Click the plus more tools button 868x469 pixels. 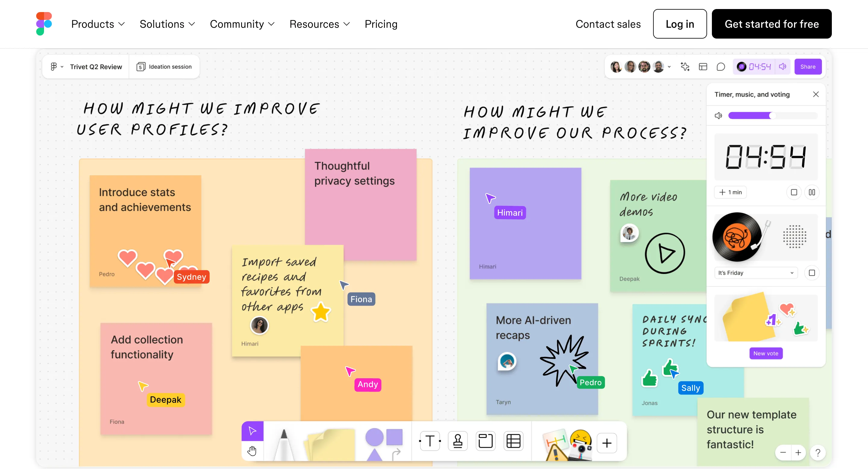point(607,443)
